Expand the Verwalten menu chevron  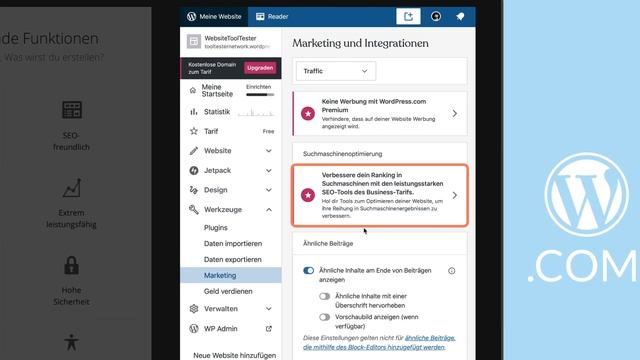(x=269, y=309)
